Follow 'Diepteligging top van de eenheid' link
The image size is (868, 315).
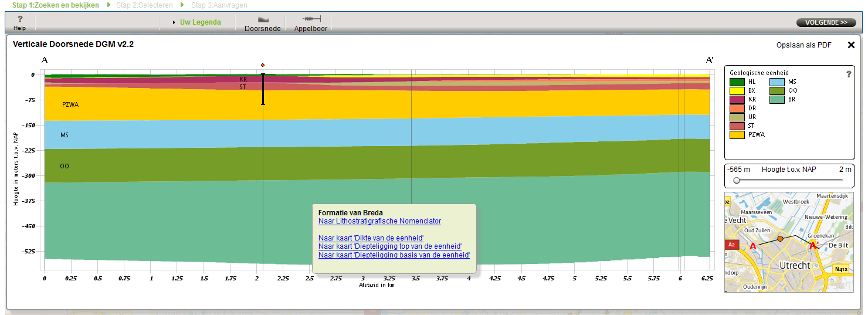[389, 246]
